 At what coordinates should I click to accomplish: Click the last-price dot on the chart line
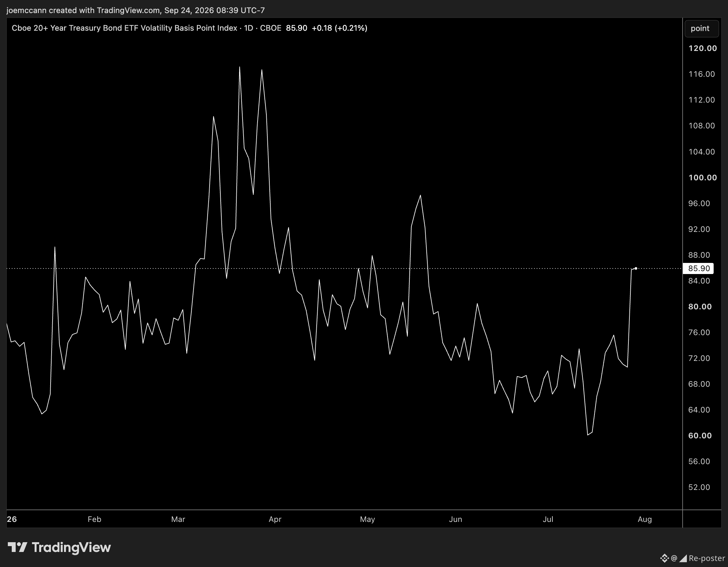(636, 268)
